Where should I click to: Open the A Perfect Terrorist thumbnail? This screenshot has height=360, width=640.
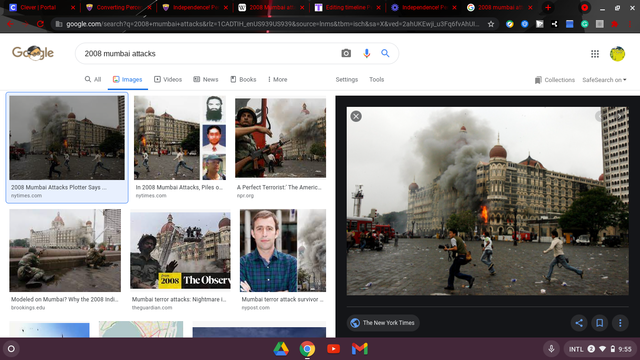(280, 138)
